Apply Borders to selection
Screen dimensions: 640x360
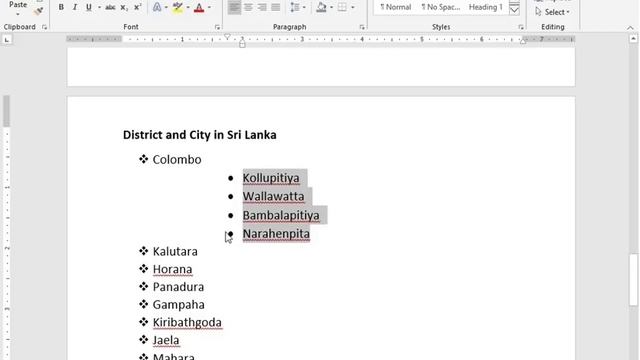point(342,7)
